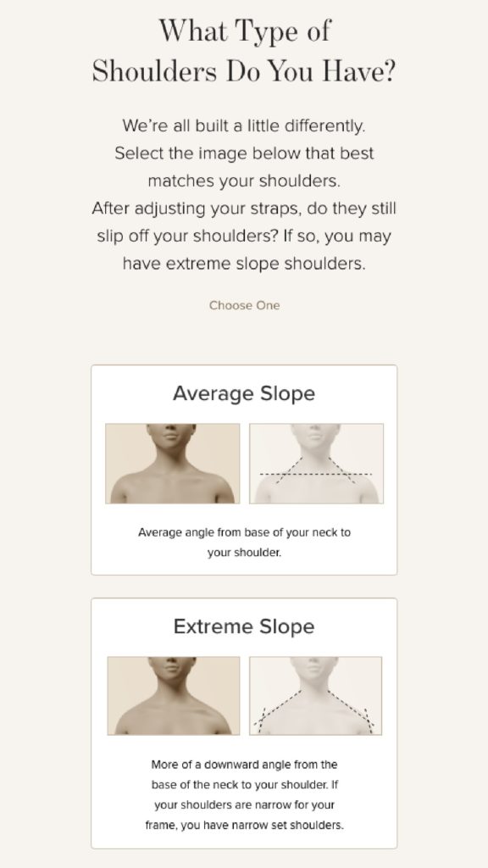The width and height of the screenshot is (488, 868).
Task: Click the 'Choose One' prompt label
Action: click(x=244, y=305)
